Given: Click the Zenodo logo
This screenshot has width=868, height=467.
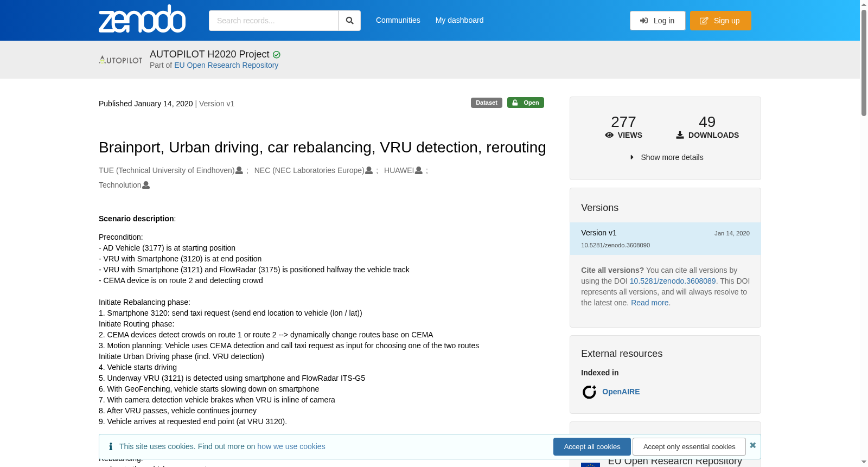Looking at the screenshot, I should point(142,19).
